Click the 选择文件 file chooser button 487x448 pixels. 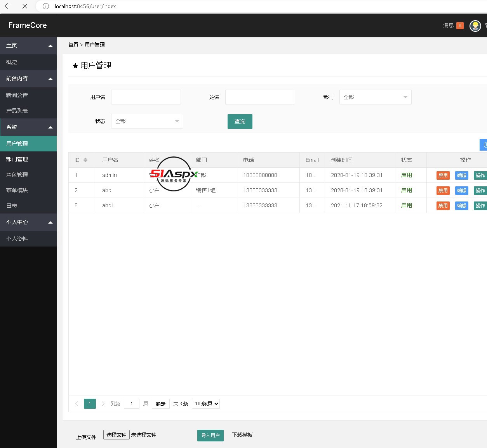(117, 435)
